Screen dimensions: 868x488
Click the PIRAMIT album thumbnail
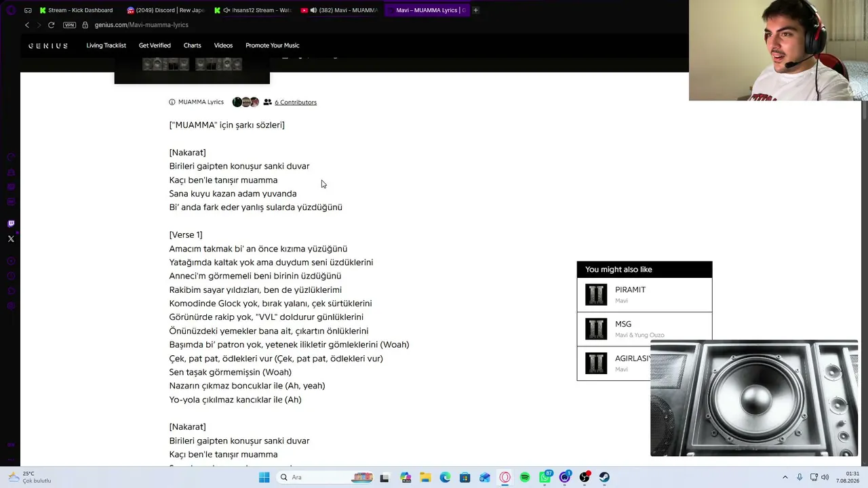[596, 295]
